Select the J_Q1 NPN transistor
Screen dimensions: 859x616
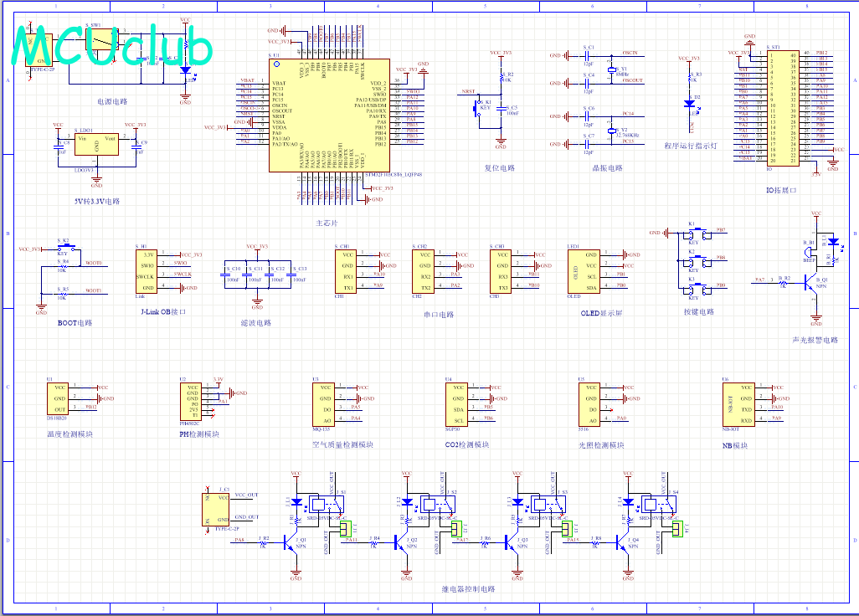coord(291,543)
